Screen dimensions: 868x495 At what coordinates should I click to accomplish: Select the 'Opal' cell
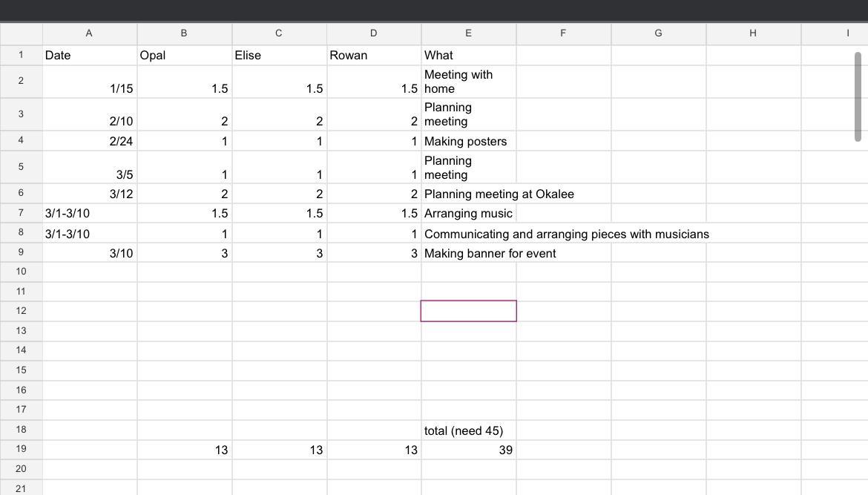184,56
